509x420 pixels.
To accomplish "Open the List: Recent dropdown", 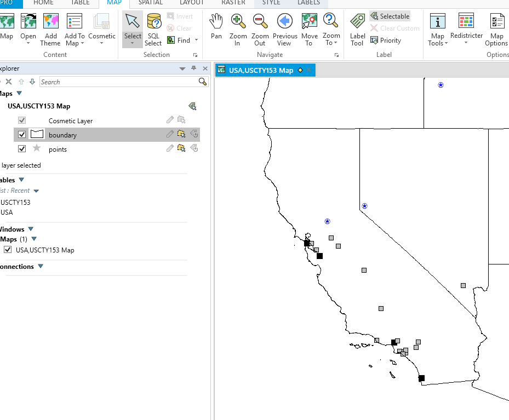I will tap(36, 191).
